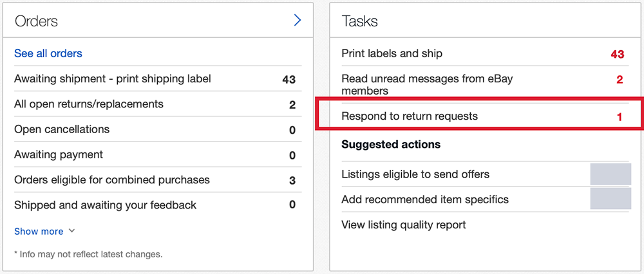Viewport: 644px width, 274px height.
Task: Click the red 43 count in Tasks
Action: click(x=618, y=54)
